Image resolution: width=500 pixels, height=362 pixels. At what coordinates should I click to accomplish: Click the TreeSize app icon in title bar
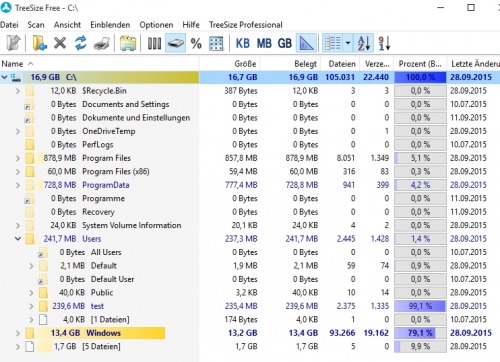(x=6, y=7)
